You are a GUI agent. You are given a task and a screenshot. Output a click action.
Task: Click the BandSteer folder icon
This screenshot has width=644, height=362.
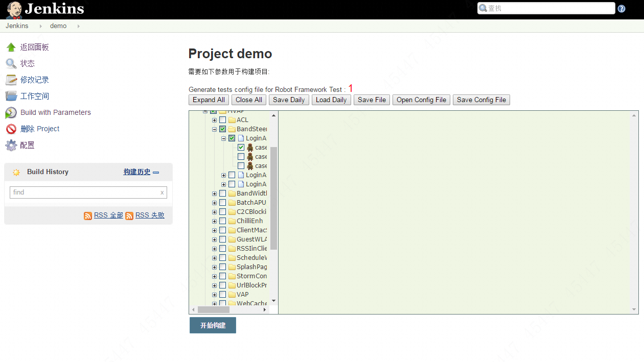pyautogui.click(x=232, y=129)
